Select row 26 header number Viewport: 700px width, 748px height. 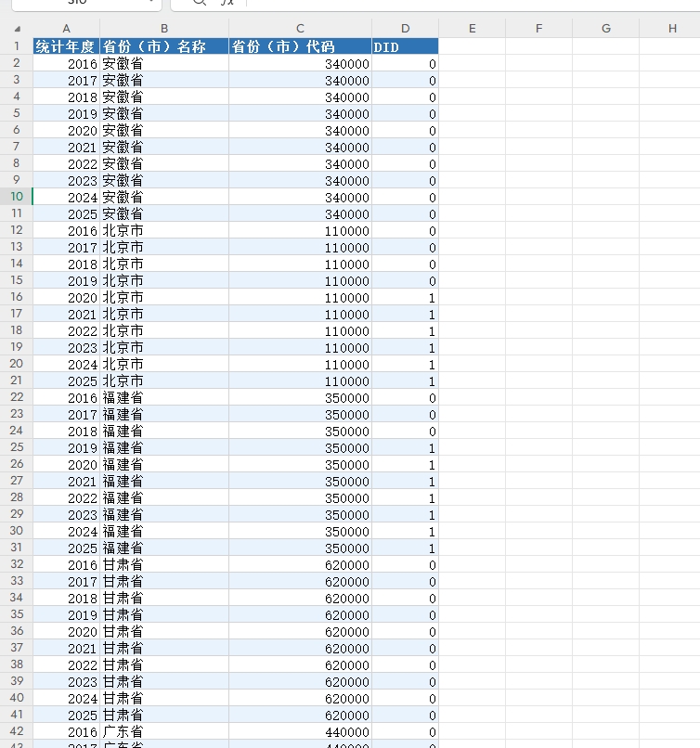click(x=16, y=464)
